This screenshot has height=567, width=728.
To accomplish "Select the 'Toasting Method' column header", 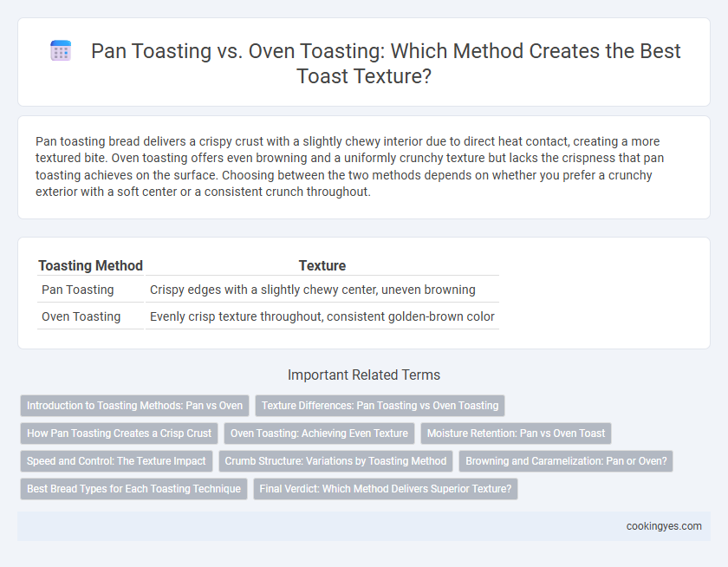I will coord(90,265).
